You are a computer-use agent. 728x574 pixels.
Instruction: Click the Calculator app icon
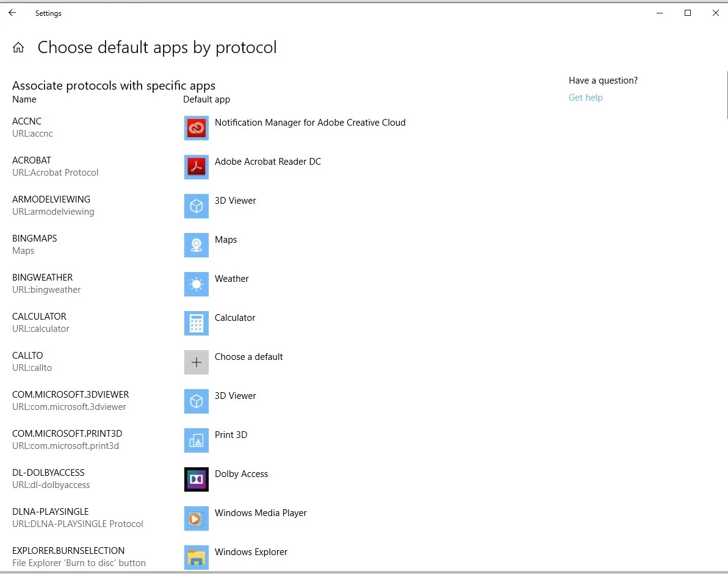(196, 323)
